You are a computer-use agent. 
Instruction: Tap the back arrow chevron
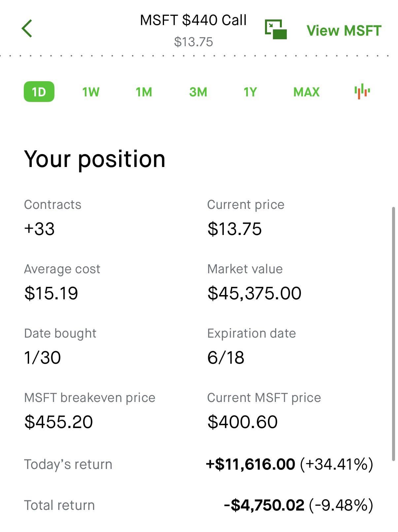[27, 28]
